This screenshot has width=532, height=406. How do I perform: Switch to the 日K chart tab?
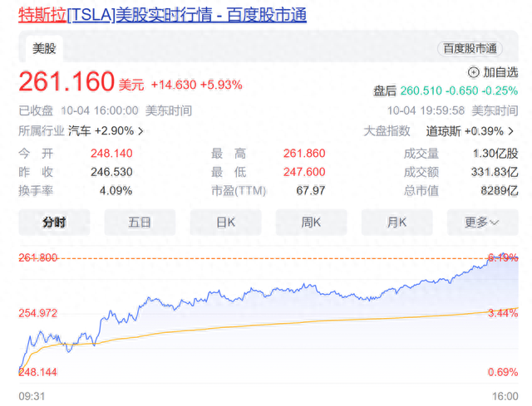click(225, 223)
